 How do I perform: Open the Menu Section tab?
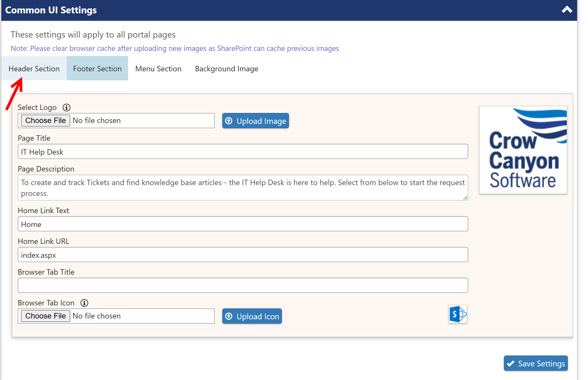tap(159, 69)
